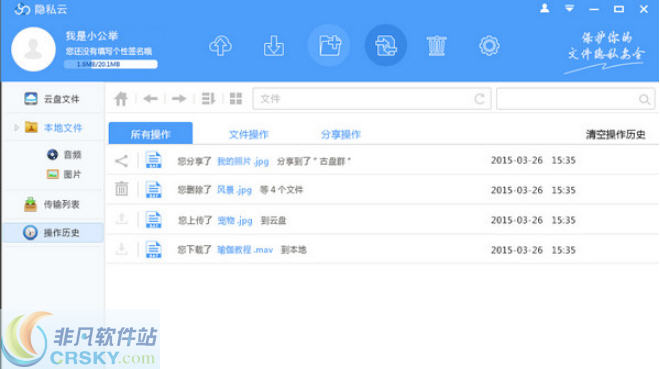This screenshot has width=660, height=369.
Task: Open 音频 category
Action: [64, 155]
